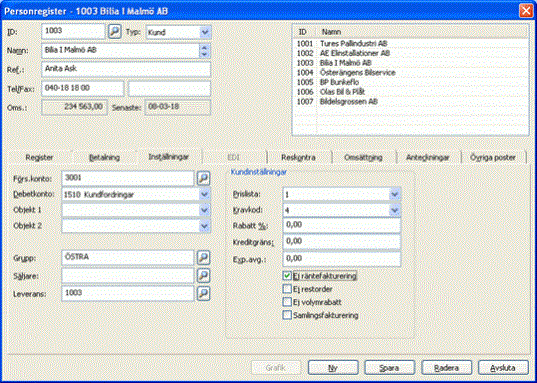Viewport: 537px width, 383px height.
Task: Enable Ej restorder checkbox
Action: (x=287, y=289)
